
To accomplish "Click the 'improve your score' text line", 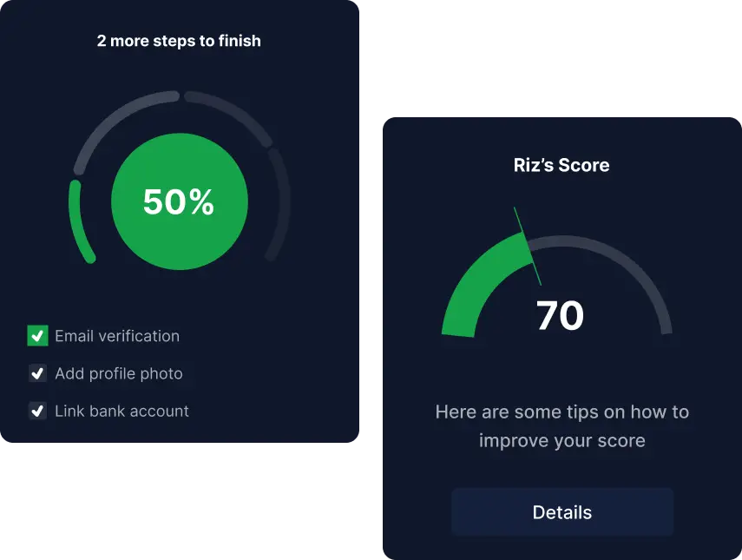I will [561, 440].
